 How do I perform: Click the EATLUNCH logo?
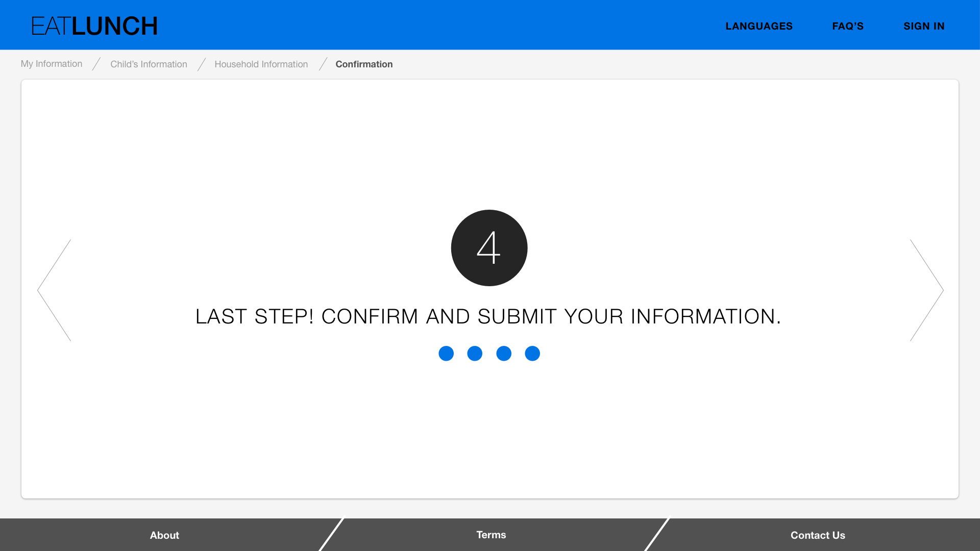[x=94, y=26]
